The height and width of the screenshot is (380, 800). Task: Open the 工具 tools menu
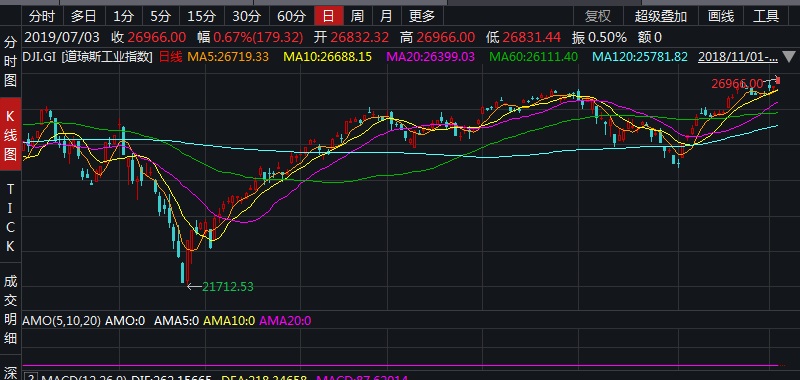766,16
